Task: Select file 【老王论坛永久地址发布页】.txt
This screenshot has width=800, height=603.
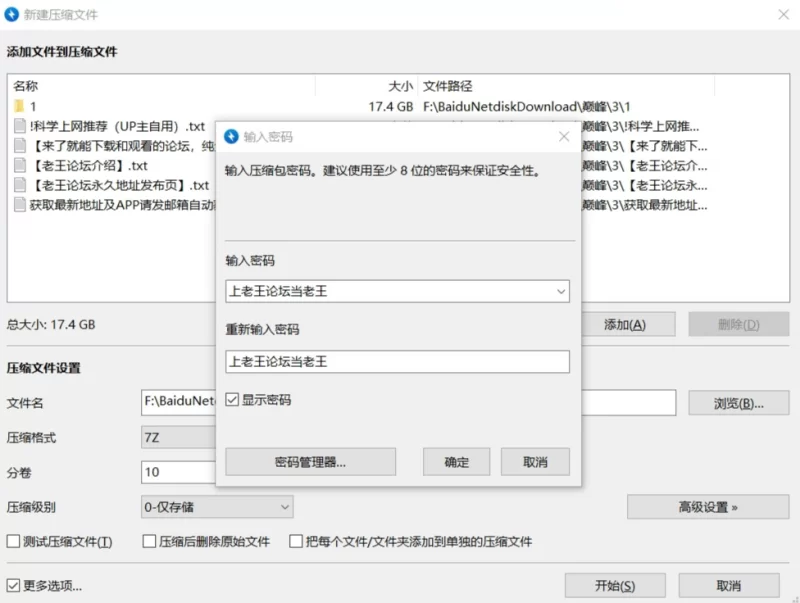Action: 119,185
